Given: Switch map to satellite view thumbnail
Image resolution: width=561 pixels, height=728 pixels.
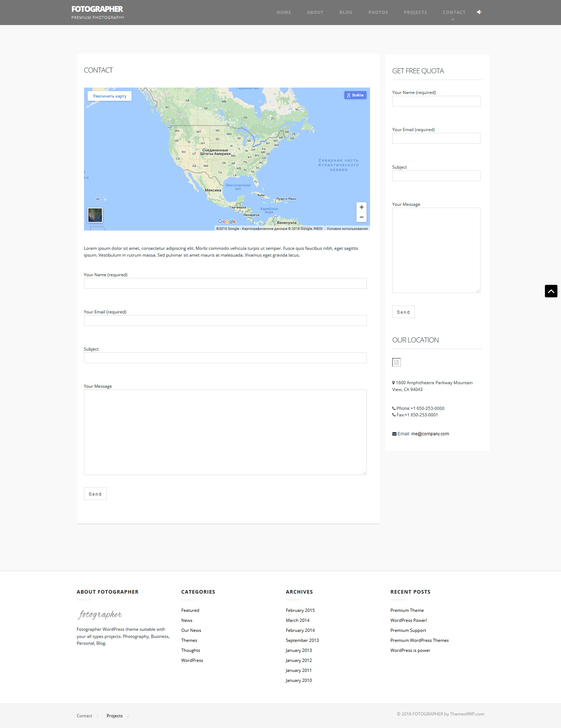Looking at the screenshot, I should pos(95,215).
